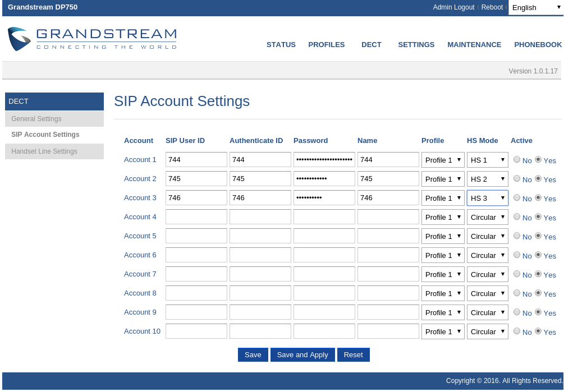Select SIP Account Settings sidebar item
564x392 pixels.
pyautogui.click(x=45, y=135)
